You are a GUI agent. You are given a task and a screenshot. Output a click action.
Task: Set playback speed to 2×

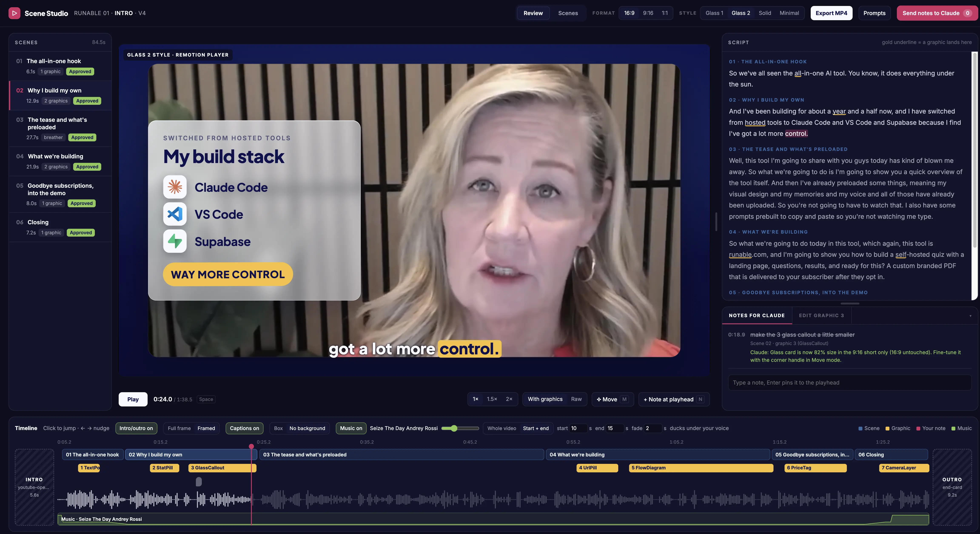point(509,399)
